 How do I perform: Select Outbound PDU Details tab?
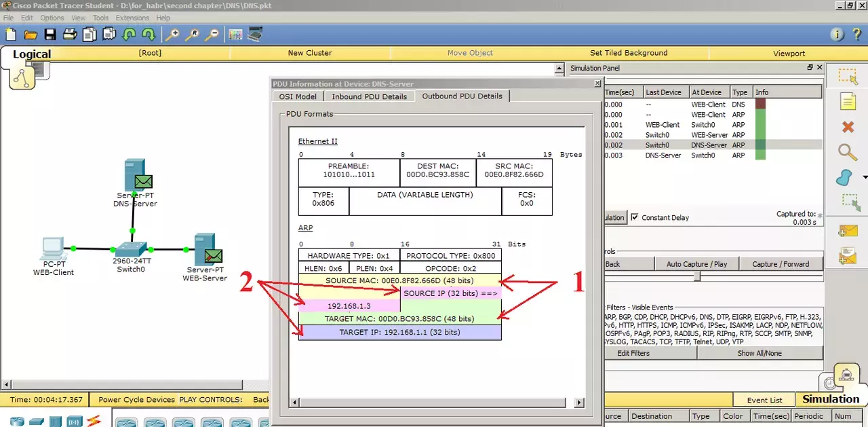(462, 96)
